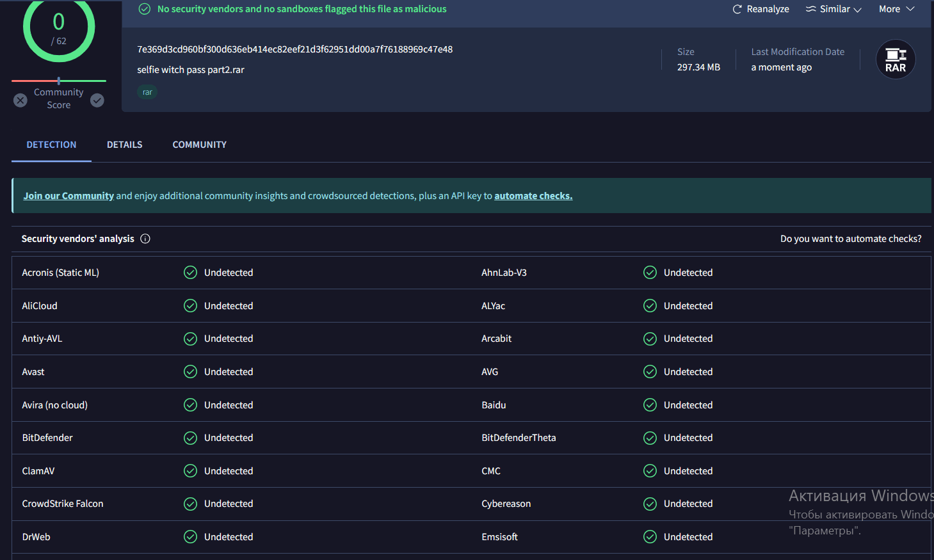Open the COMMUNITY tab

tap(199, 145)
